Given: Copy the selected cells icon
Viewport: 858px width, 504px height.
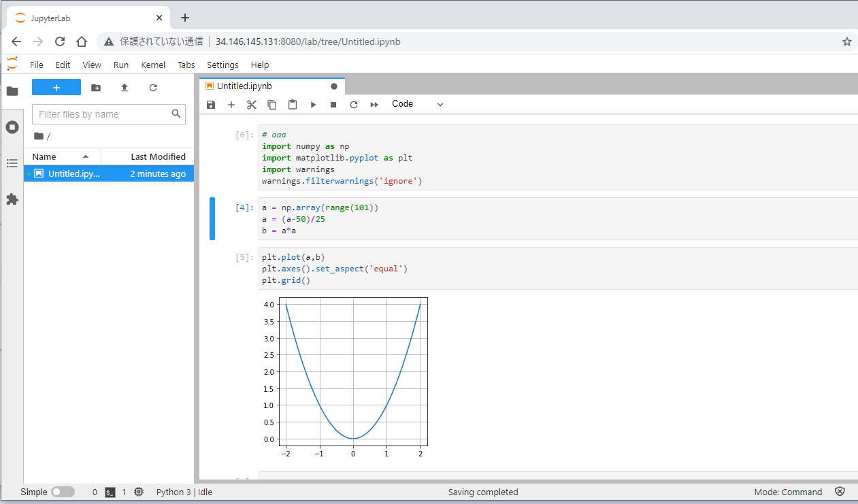Looking at the screenshot, I should pyautogui.click(x=272, y=105).
